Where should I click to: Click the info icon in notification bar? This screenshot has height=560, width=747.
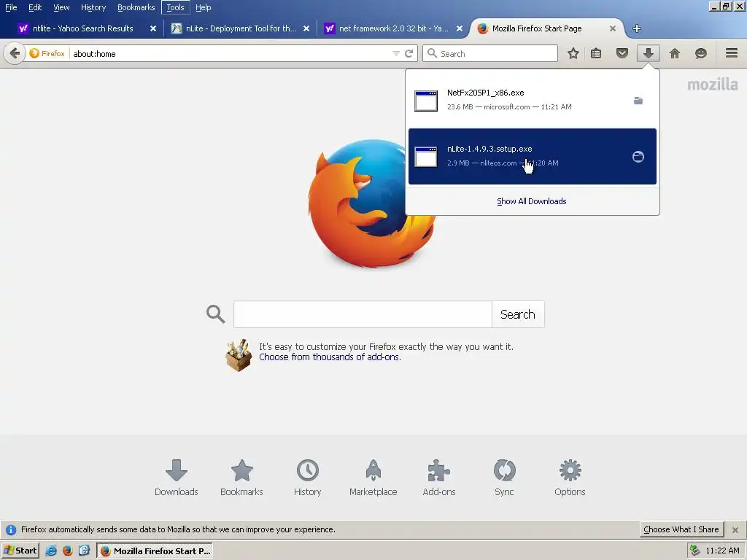[11, 529]
